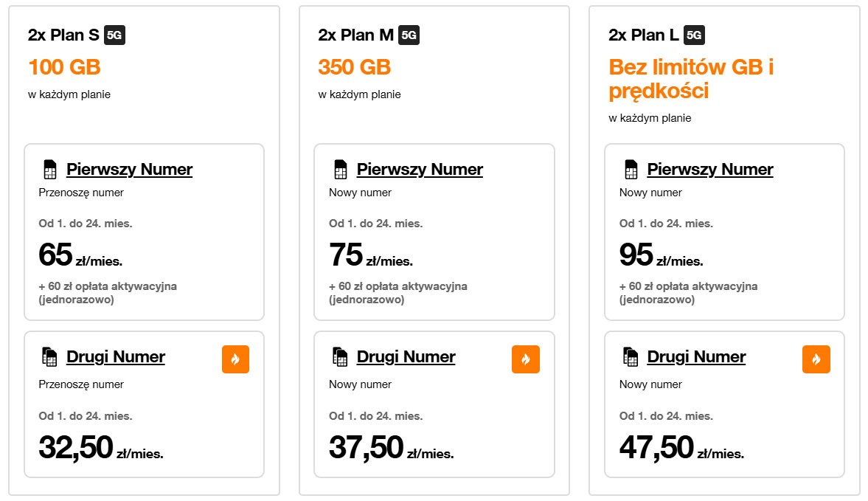The width and height of the screenshot is (868, 501).
Task: Open Drugi Numer link in Plan L
Action: 697,357
